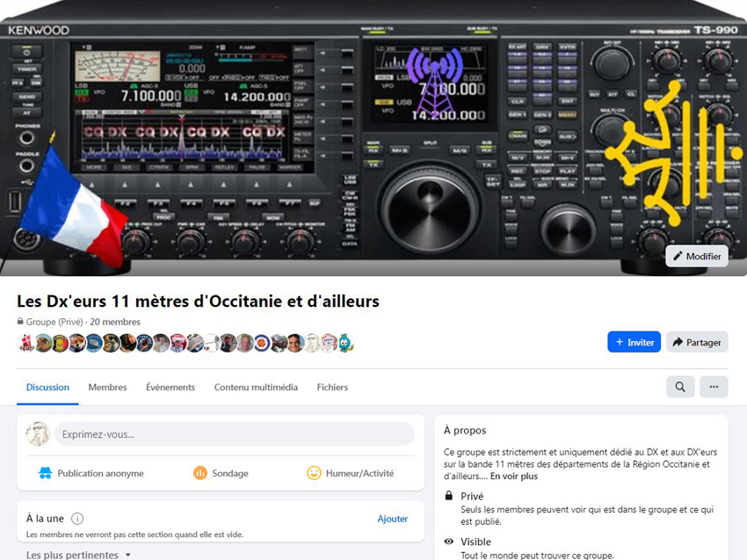Viewport: 747px width, 560px height.
Task: Switch to the Membres tab
Action: (108, 387)
